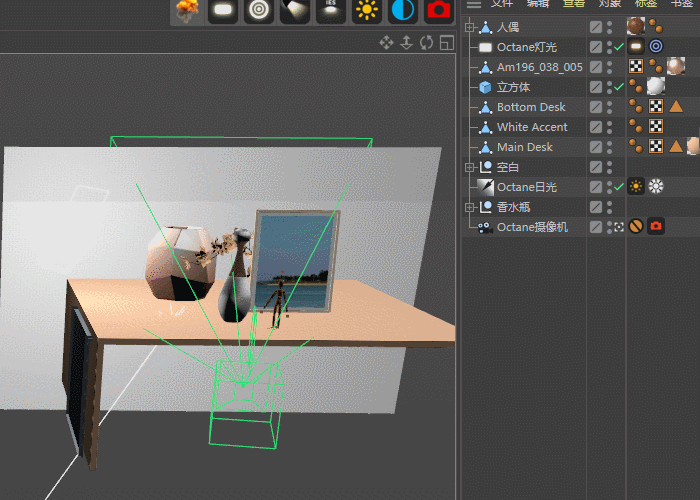
Task: Click the Octane explosion icon in the top toolbar
Action: click(x=187, y=11)
